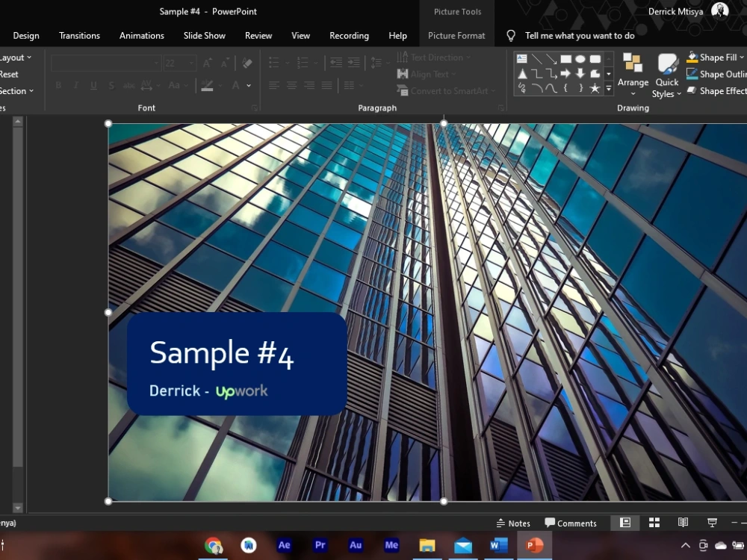Insert a Text Box using the shapes gallery

click(521, 57)
